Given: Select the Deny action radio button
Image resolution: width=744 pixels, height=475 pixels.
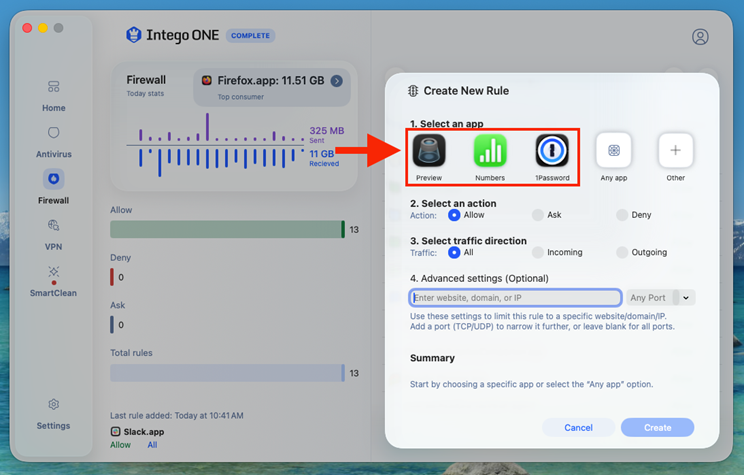Looking at the screenshot, I should (x=622, y=215).
